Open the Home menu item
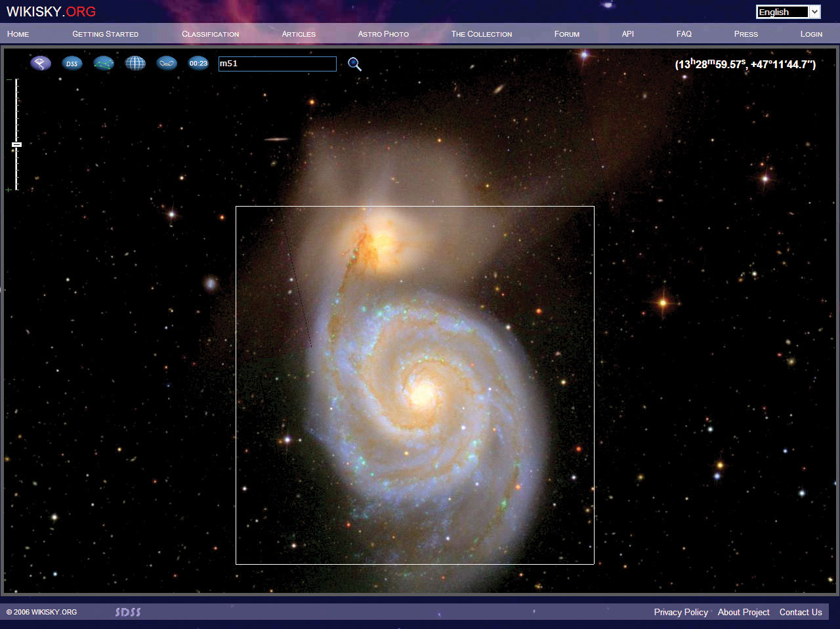The height and width of the screenshot is (629, 840). pos(18,33)
